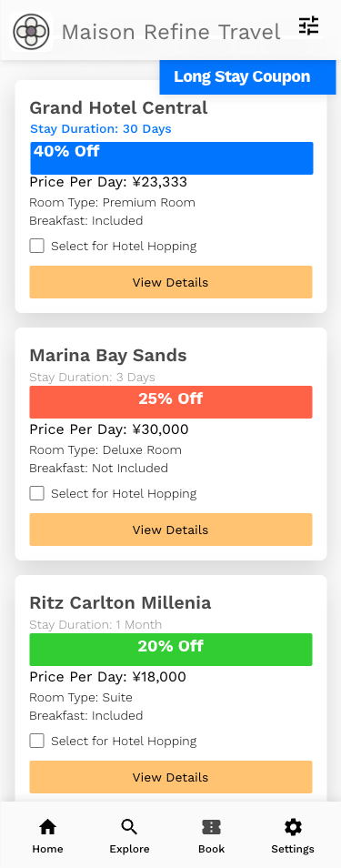341x868 pixels.
Task: Open Settings via the gear icon
Action: (x=293, y=827)
